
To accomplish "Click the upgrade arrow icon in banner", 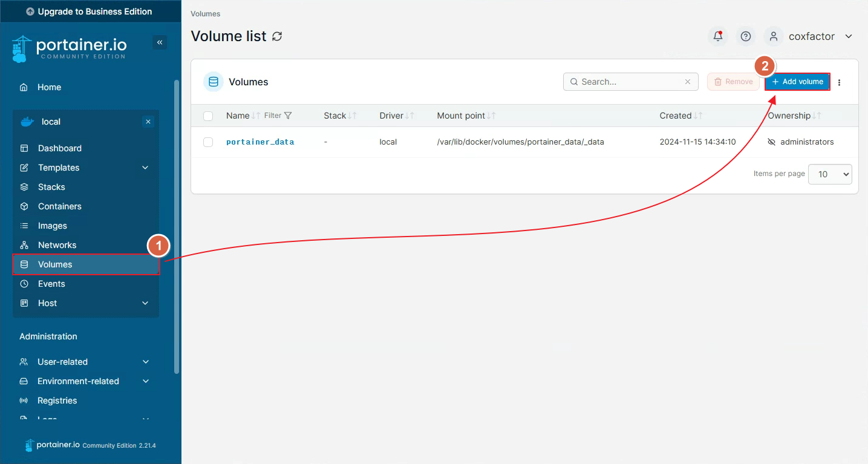I will click(x=30, y=11).
